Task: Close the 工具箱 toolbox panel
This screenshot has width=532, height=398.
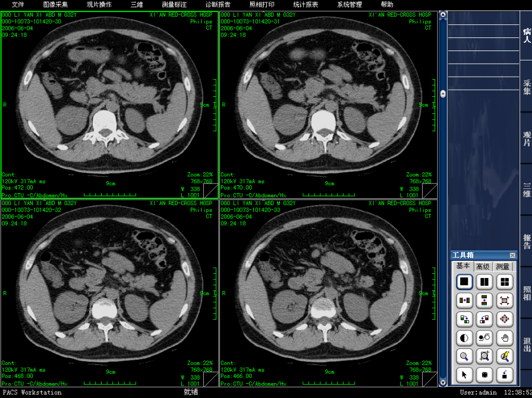Action: [x=512, y=255]
